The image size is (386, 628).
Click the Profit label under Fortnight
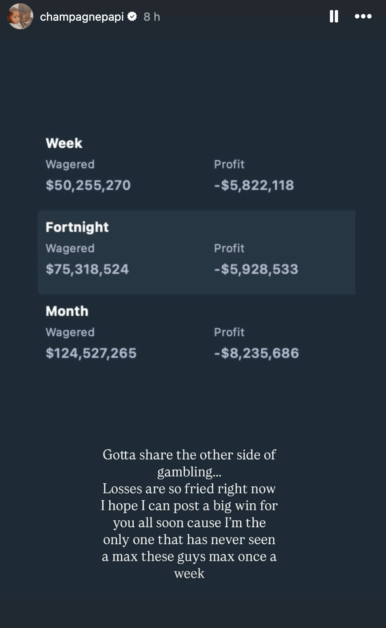[x=229, y=248]
